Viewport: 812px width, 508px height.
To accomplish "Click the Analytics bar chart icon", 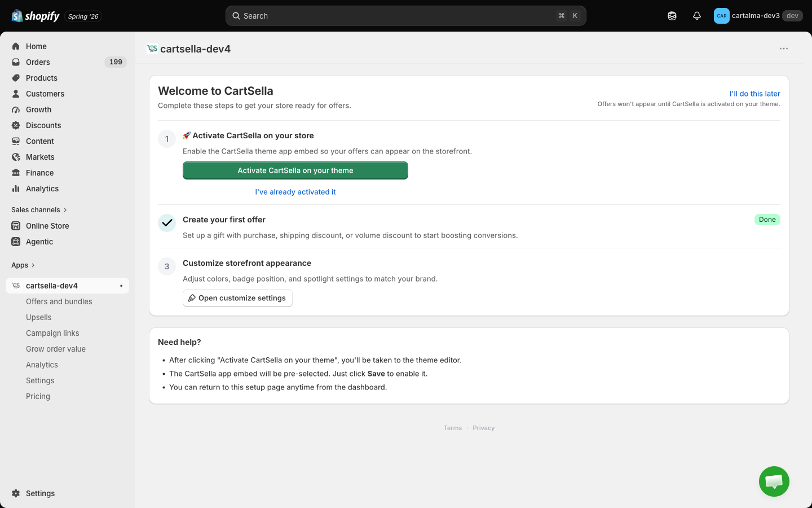I will [x=16, y=189].
